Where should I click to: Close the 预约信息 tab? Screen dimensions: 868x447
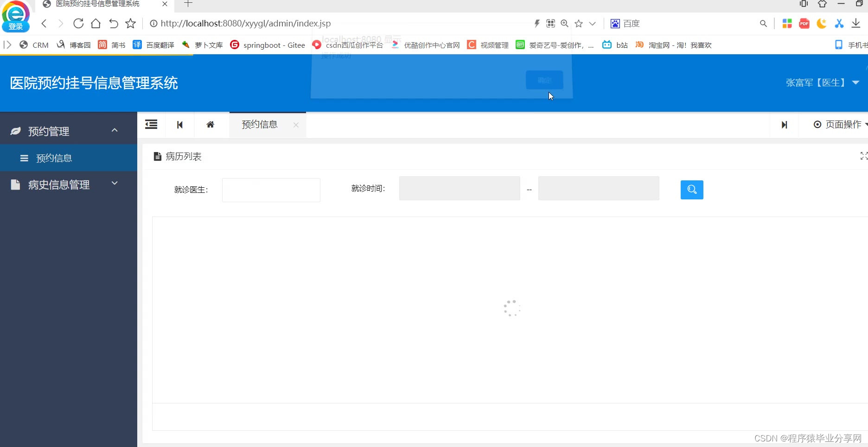296,125
